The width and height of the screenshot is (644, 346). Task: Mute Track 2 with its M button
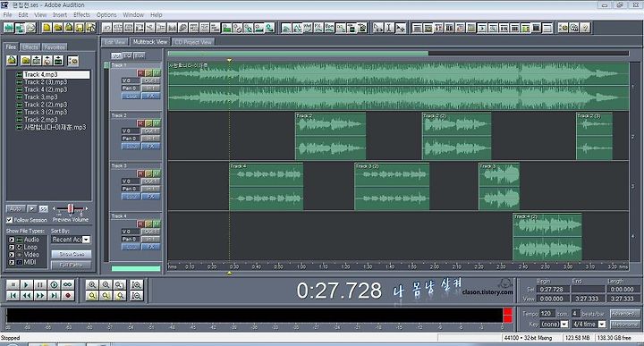click(157, 123)
